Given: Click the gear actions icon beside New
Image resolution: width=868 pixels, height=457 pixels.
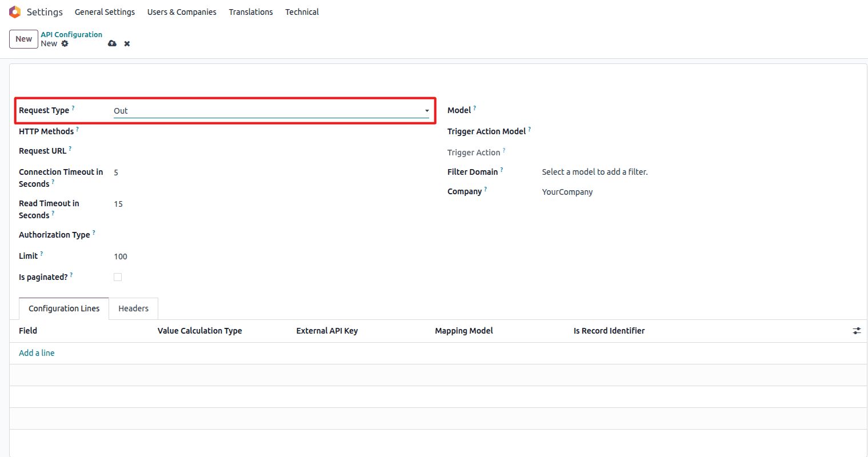Looking at the screenshot, I should (x=65, y=43).
